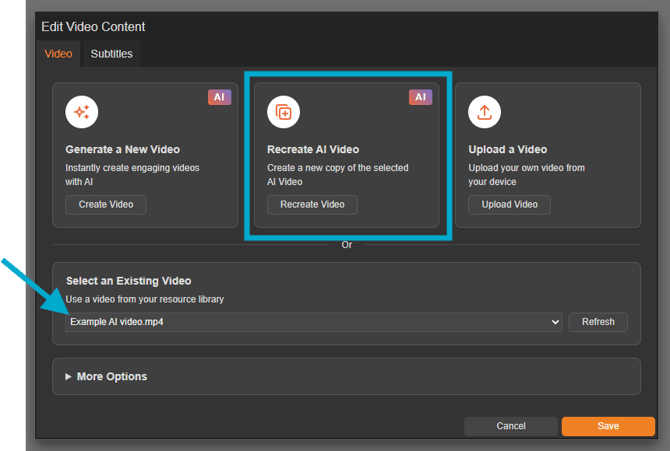Screen dimensions: 670x451
Task: Cancel the video content edit
Action: tap(510, 426)
